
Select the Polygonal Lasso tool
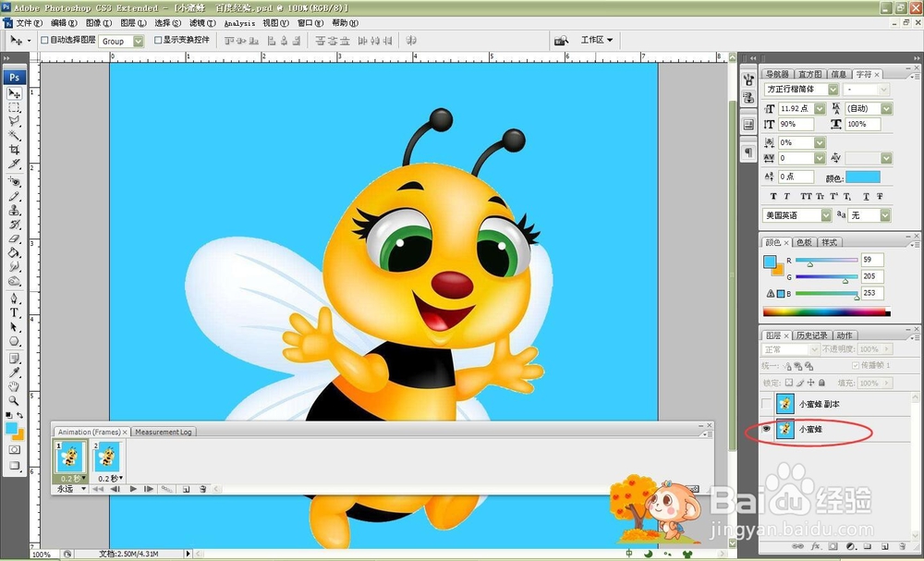(x=14, y=122)
